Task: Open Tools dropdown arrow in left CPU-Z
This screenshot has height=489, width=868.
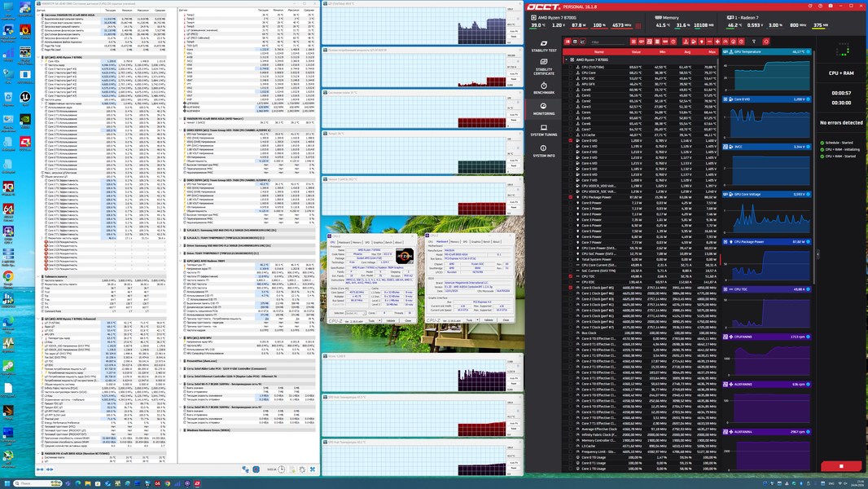Action: click(379, 320)
